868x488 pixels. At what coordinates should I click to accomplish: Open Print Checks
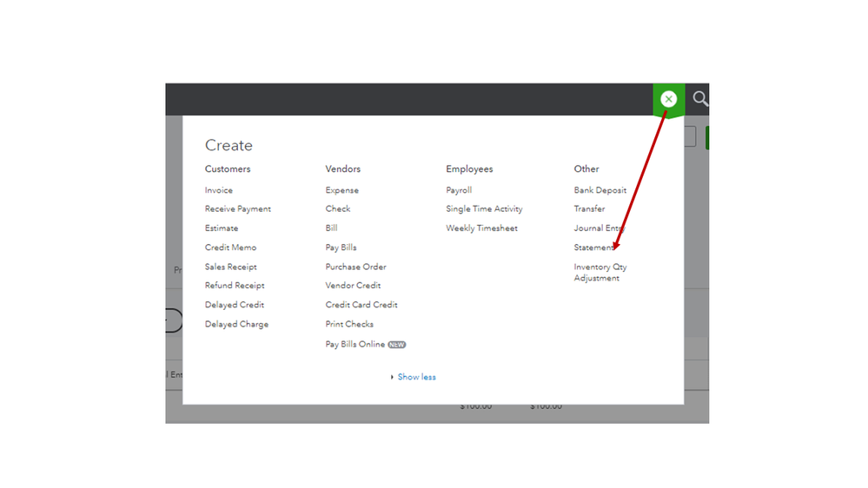(350, 324)
